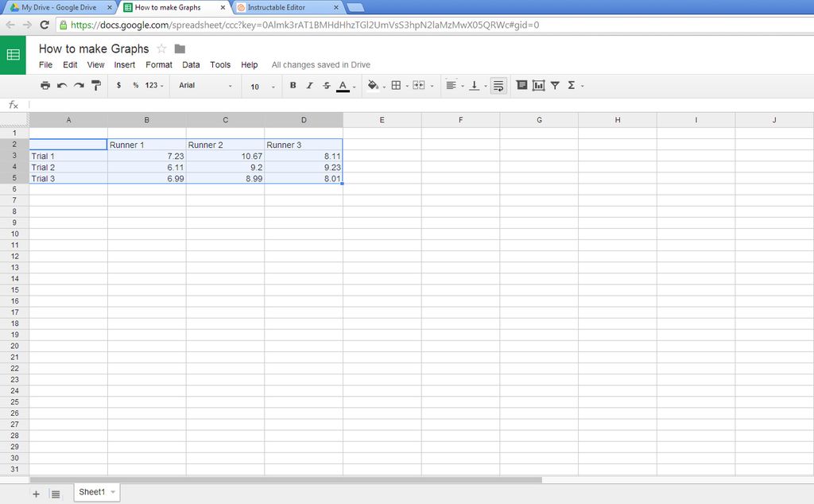Click cell with value 9.23
The width and height of the screenshot is (814, 504).
coord(304,167)
